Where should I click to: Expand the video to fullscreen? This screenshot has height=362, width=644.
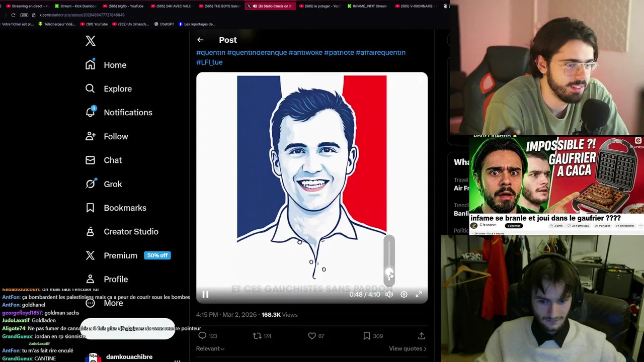[419, 295]
